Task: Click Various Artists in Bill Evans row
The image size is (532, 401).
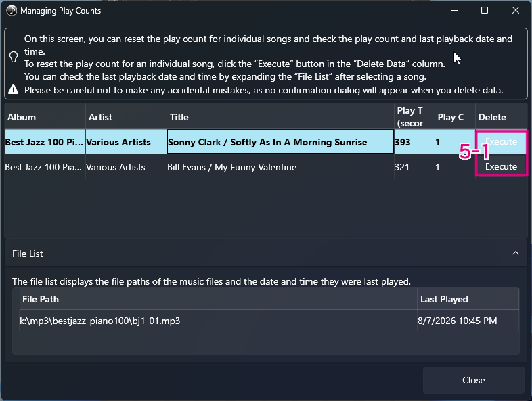Action: point(126,167)
